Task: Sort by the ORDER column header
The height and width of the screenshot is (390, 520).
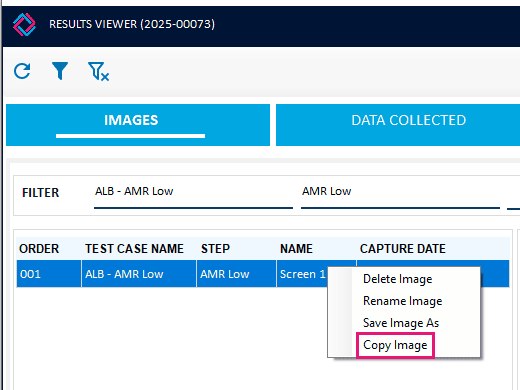Action: (39, 249)
